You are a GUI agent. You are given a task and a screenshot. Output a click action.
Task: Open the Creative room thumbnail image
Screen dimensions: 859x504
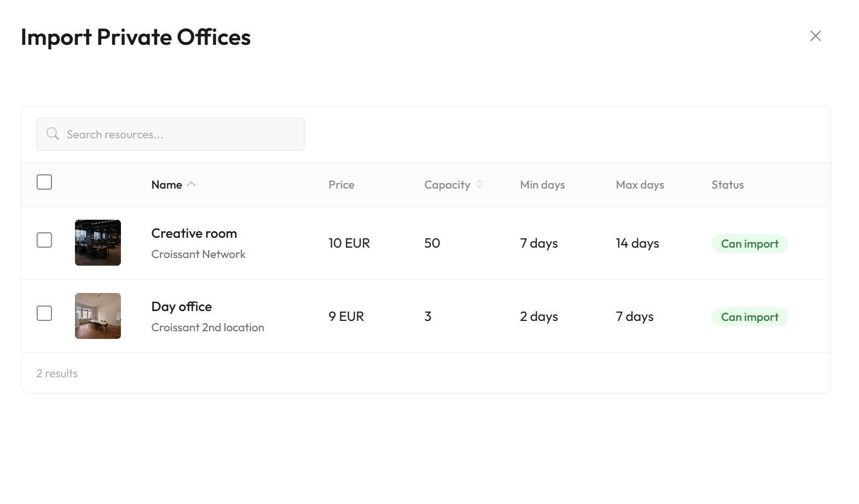[98, 243]
